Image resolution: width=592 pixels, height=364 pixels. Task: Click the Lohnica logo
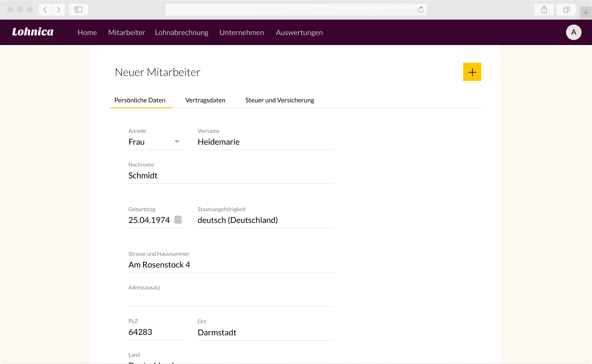(x=33, y=32)
